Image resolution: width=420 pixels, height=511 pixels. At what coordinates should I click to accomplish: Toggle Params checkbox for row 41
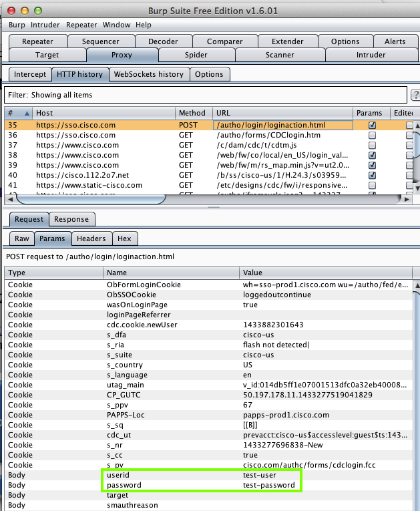[x=372, y=186]
